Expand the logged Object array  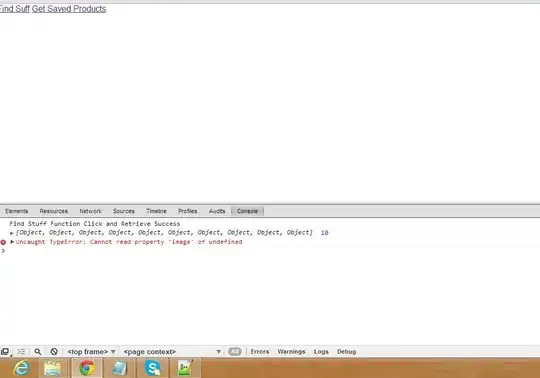[x=12, y=233]
